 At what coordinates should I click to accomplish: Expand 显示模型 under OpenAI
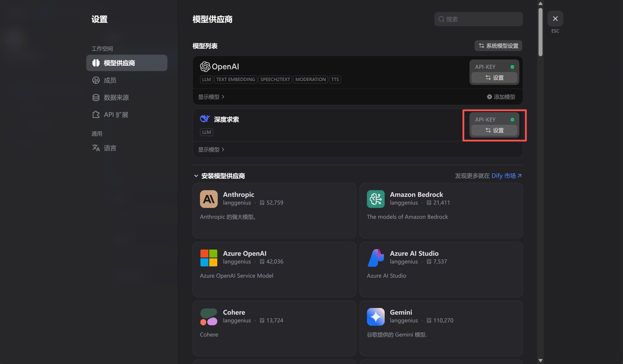click(x=211, y=97)
